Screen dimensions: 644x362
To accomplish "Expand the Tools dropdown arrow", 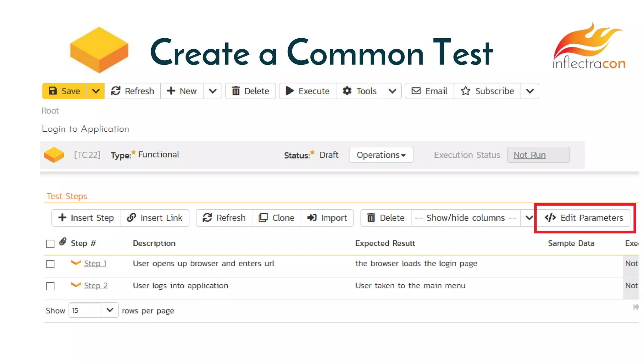I will 392,91.
